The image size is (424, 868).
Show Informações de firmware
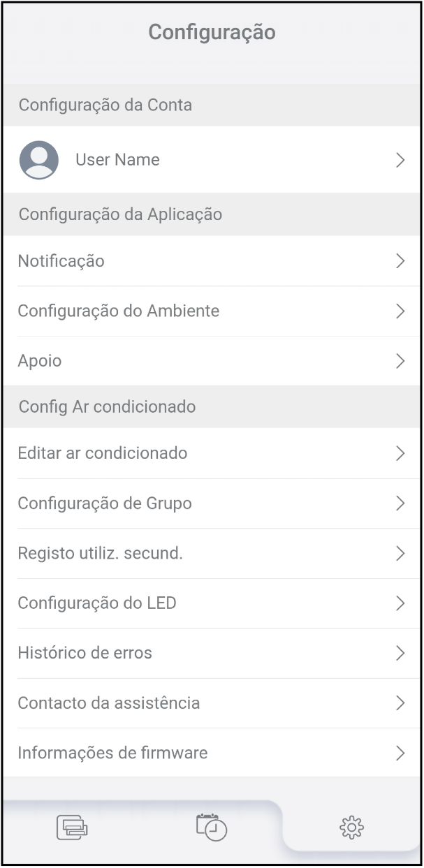(112, 753)
